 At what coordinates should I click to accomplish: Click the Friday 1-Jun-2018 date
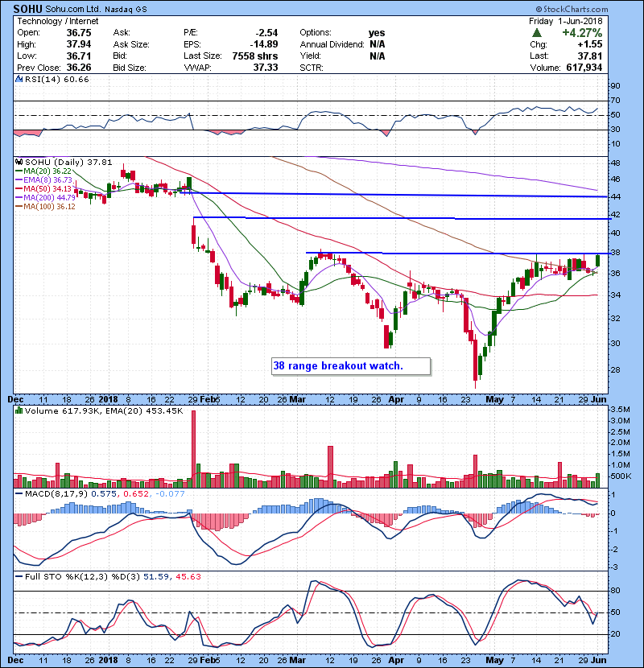point(566,21)
